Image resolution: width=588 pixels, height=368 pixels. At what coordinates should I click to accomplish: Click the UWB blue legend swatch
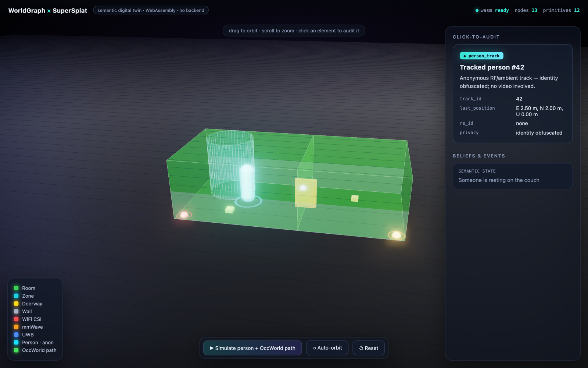[x=16, y=335]
